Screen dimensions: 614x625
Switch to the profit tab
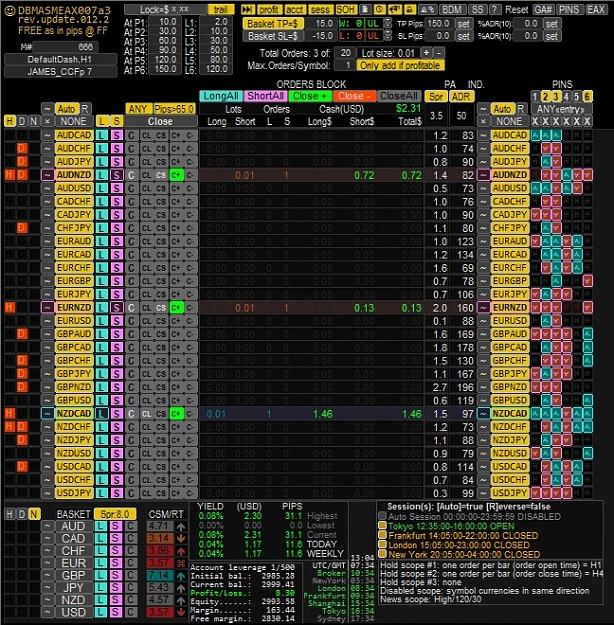pos(269,9)
